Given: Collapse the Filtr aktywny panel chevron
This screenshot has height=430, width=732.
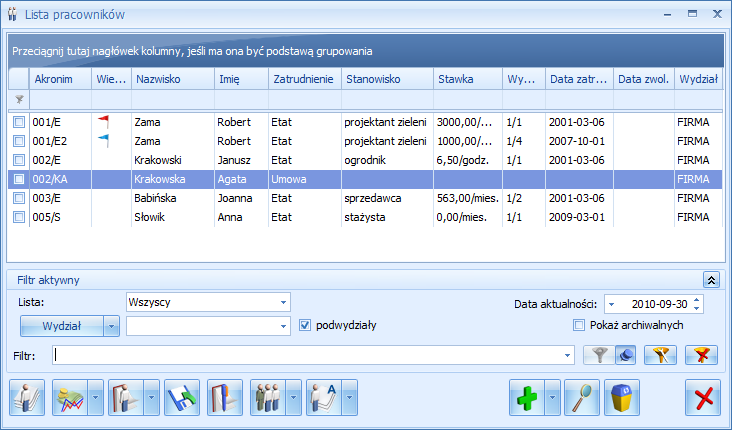Looking at the screenshot, I should 711,280.
